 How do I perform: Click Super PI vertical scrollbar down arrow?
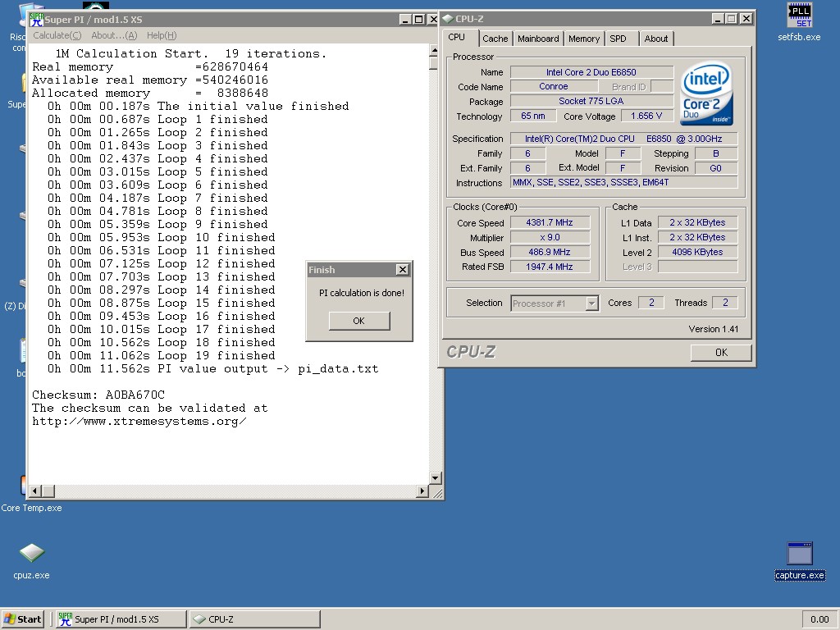[435, 478]
